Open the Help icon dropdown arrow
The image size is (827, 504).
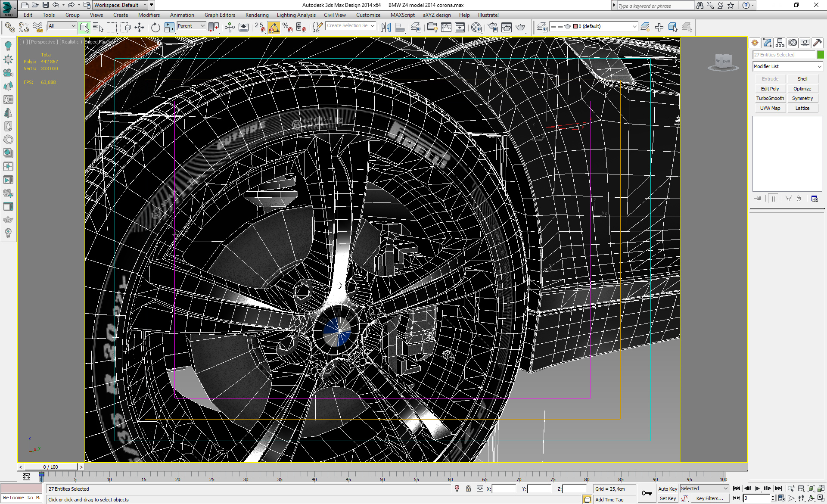(x=753, y=5)
